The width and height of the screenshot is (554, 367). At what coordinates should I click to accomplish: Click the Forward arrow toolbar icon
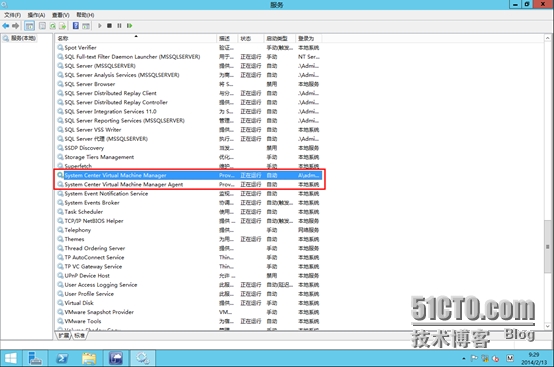[x=15, y=26]
